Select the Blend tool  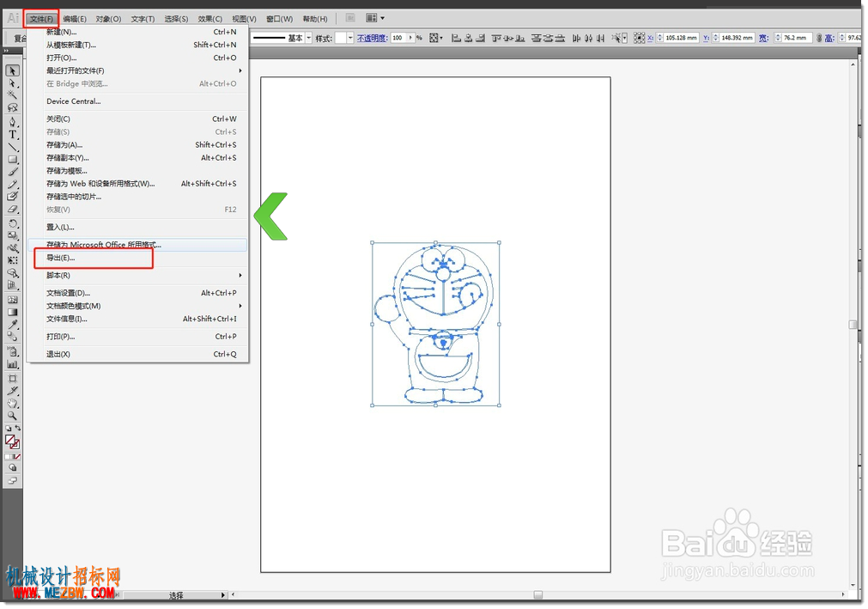pyautogui.click(x=12, y=337)
